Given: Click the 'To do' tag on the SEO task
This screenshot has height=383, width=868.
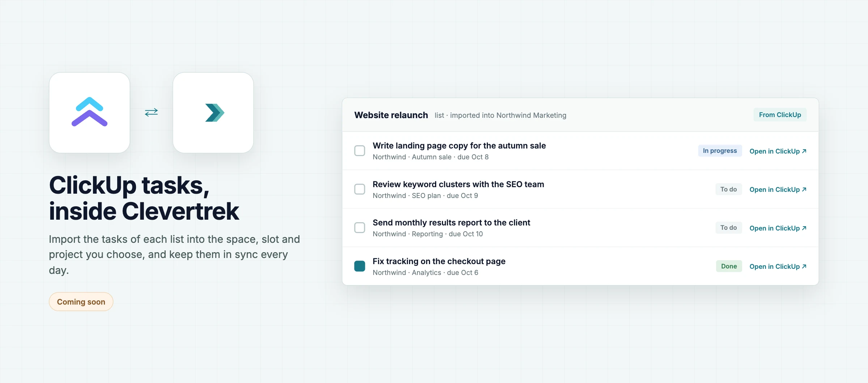Looking at the screenshot, I should pos(728,189).
